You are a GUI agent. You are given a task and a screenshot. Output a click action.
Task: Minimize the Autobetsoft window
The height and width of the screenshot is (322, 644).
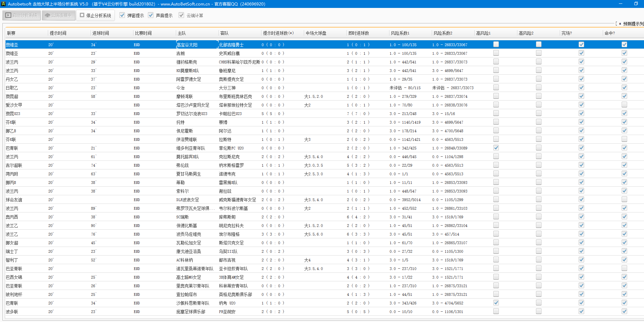621,4
